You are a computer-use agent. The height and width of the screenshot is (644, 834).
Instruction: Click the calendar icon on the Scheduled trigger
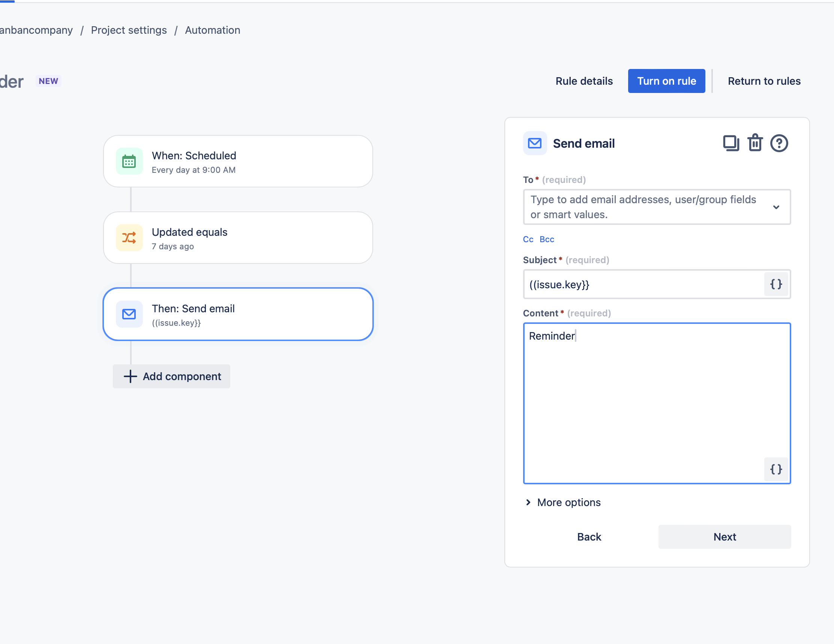(x=129, y=161)
